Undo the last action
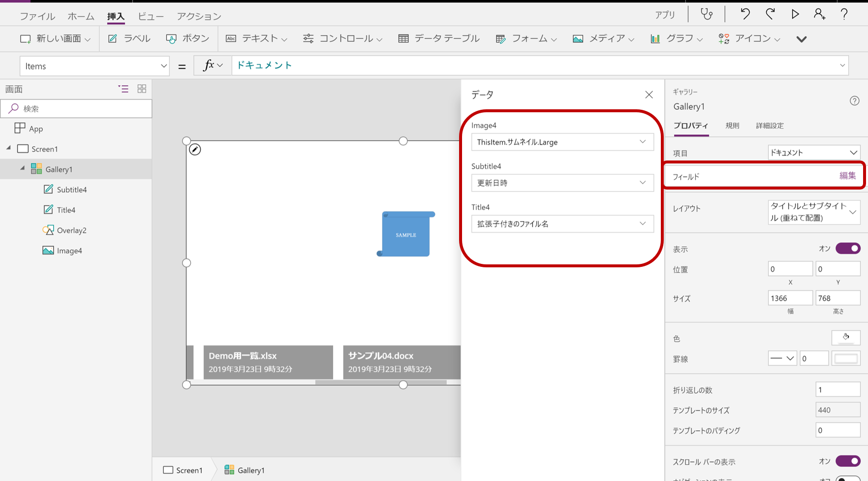Screen dimensions: 868x481 pyautogui.click(x=744, y=14)
